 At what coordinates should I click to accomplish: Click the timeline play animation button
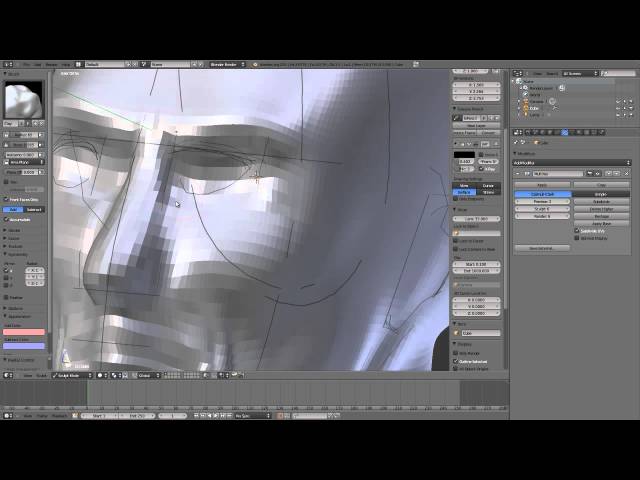coord(216,416)
